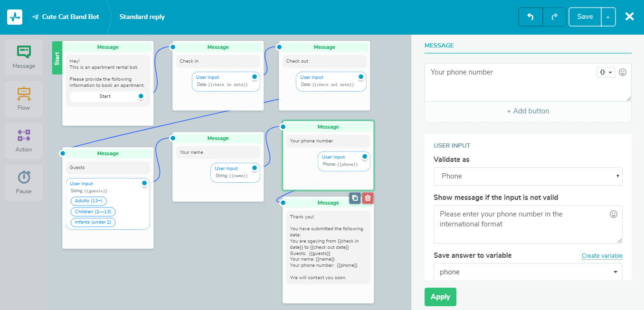Viewport: 644px width, 310px height.
Task: Duplicate the selected message block
Action: tap(355, 198)
